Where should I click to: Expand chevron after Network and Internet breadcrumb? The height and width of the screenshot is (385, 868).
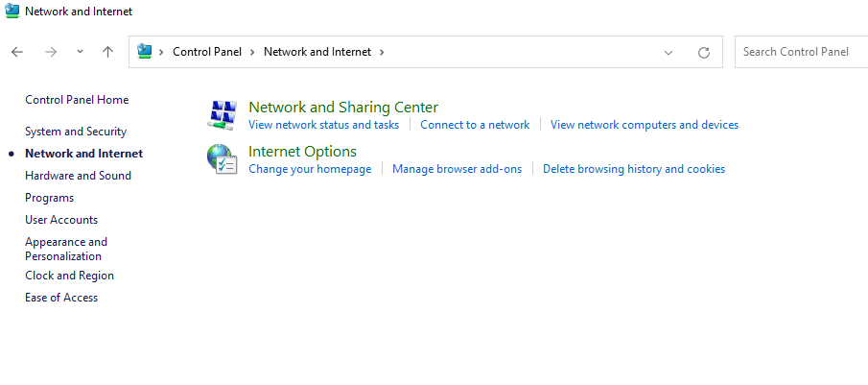pyautogui.click(x=382, y=52)
